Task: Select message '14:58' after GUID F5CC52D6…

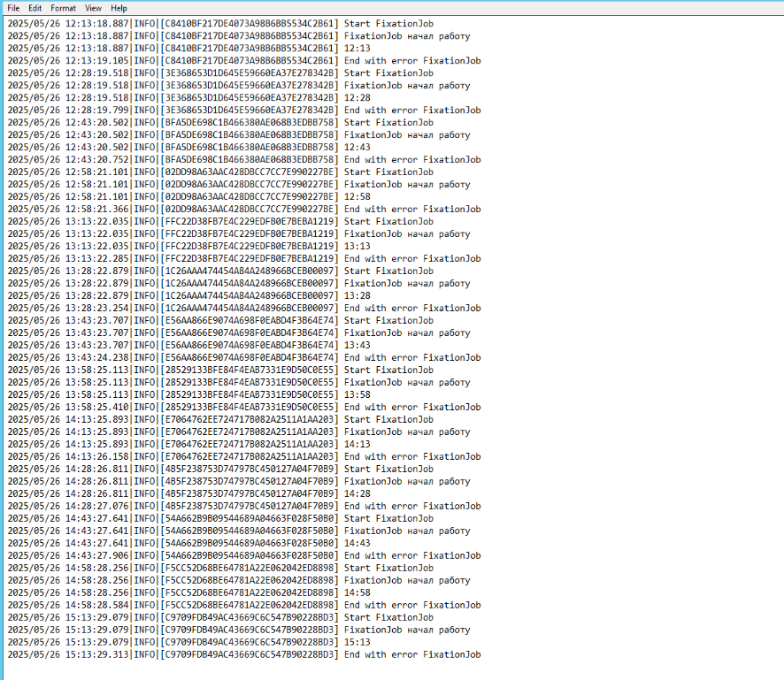Action: tap(357, 592)
